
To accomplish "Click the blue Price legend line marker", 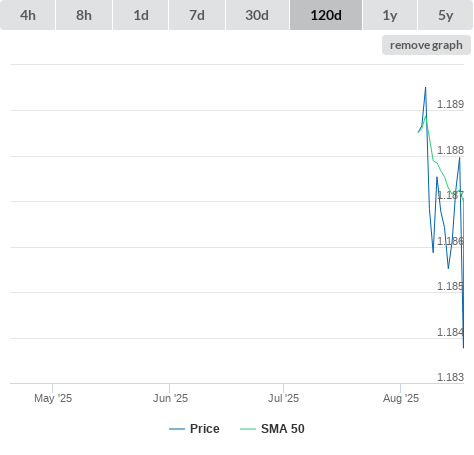I will tap(177, 429).
